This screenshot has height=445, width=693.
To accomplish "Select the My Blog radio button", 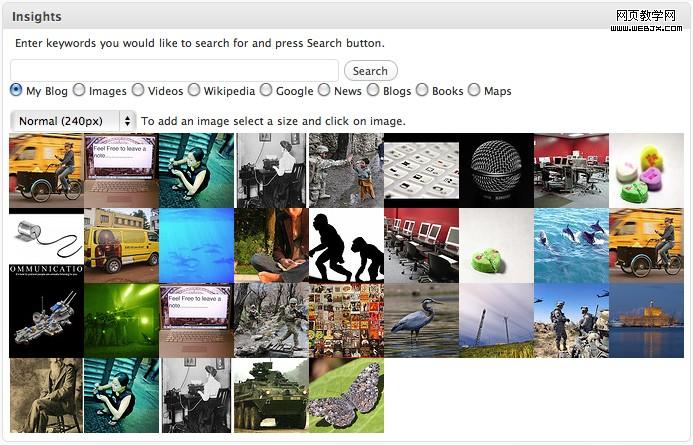I will 16,90.
